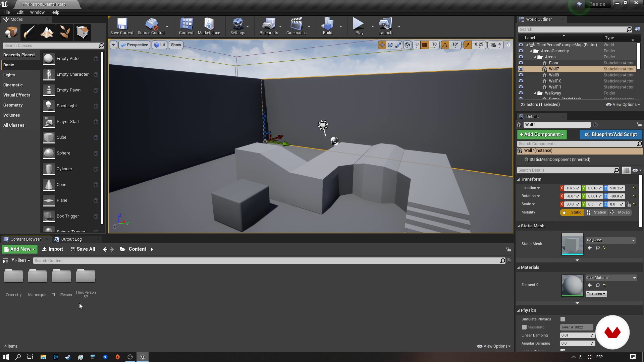
Task: Open Marketplace from toolbar
Action: click(x=209, y=26)
